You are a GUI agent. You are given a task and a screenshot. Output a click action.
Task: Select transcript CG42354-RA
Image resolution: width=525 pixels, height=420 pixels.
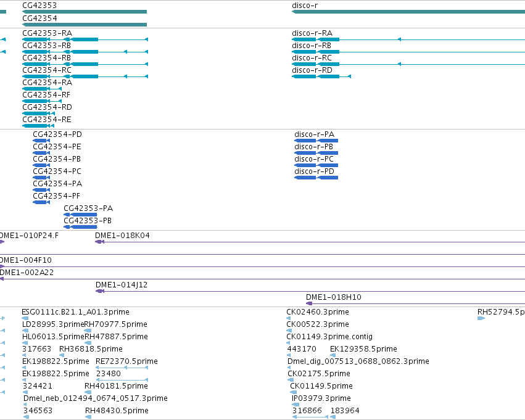[48, 83]
